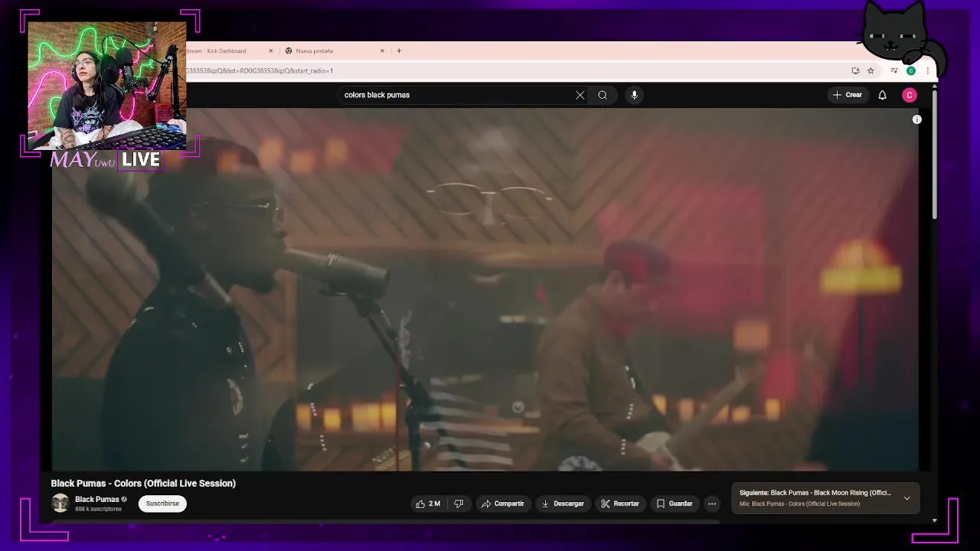This screenshot has width=980, height=551.
Task: Click the search magnifier button
Action: click(x=603, y=95)
